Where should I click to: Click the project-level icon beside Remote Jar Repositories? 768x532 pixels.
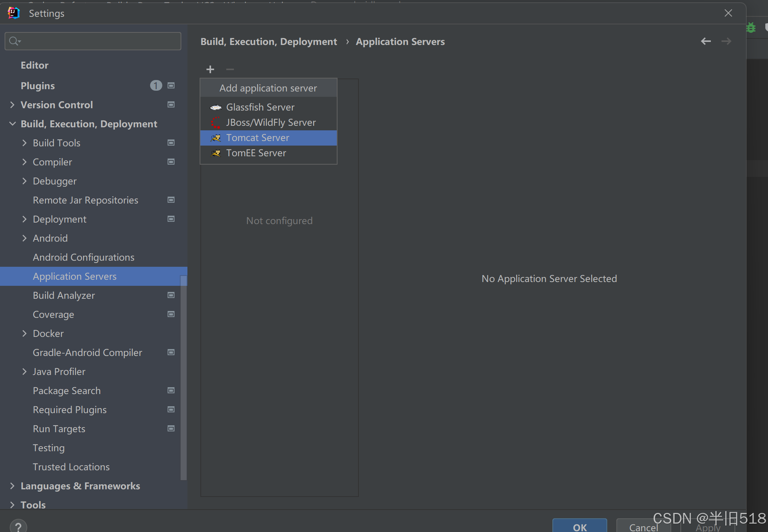click(171, 200)
